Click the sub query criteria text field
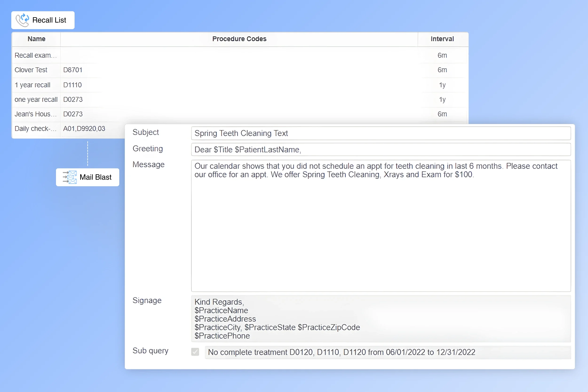 pos(388,352)
